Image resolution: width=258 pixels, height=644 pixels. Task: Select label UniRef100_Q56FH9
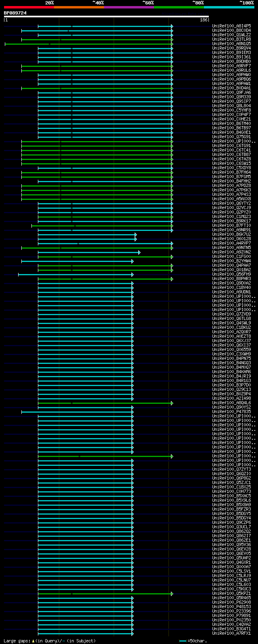[231, 274]
